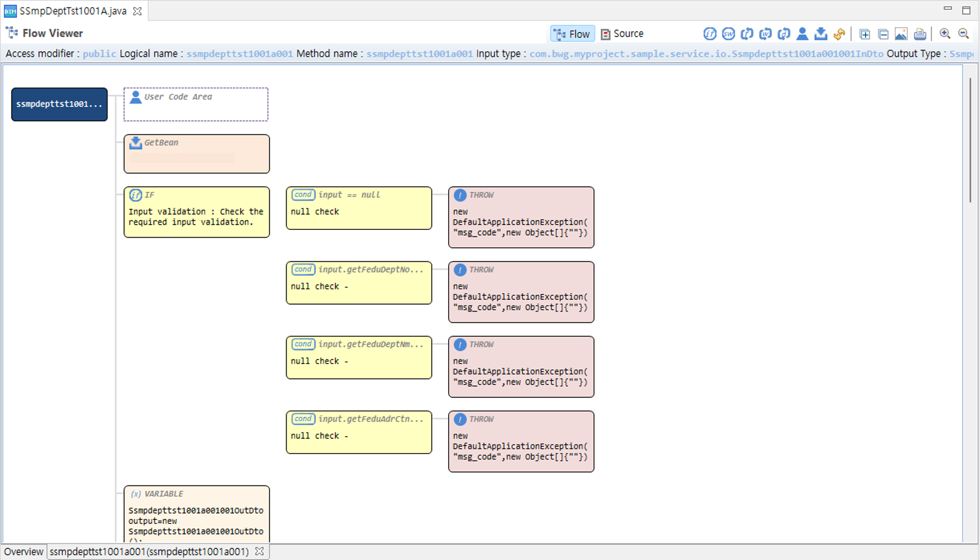
Task: Click the IF statement toolbar icon
Action: click(710, 34)
